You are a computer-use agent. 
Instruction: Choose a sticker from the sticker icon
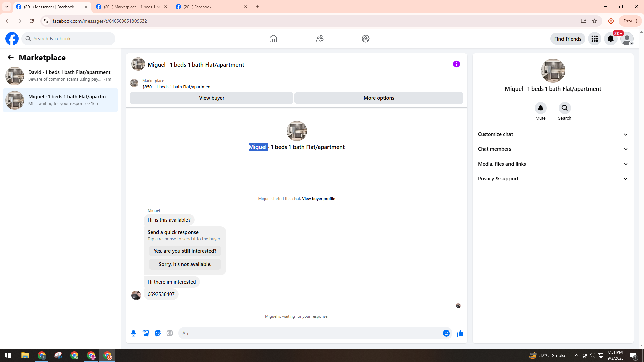pos(158,333)
